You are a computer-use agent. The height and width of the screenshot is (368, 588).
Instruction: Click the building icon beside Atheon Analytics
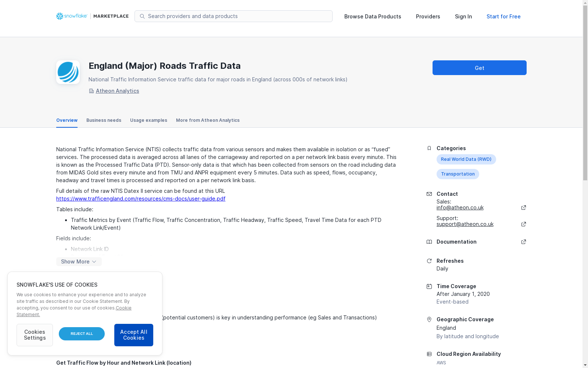pos(91,91)
